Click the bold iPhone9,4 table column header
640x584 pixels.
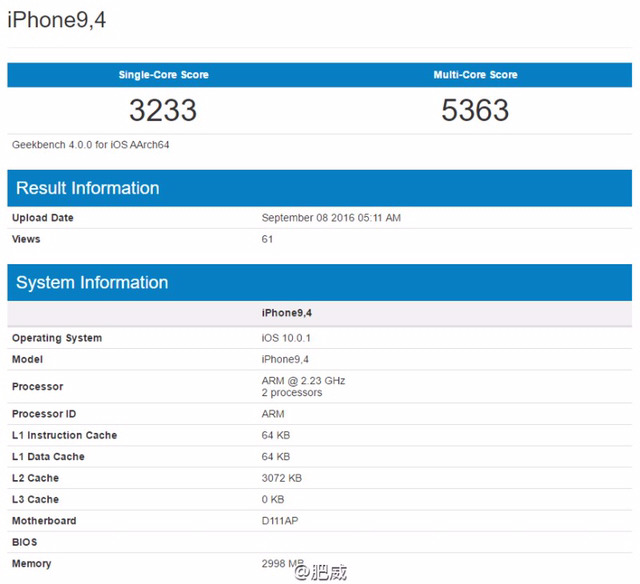tap(287, 313)
